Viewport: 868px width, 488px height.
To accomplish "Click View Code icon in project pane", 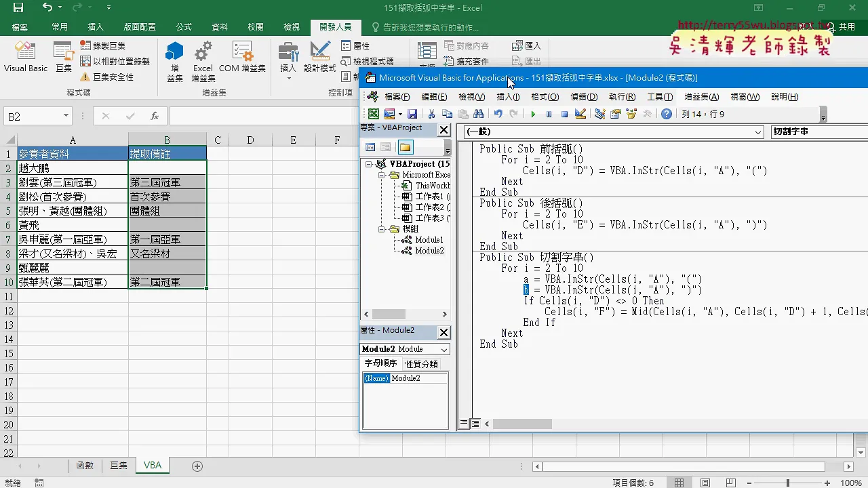I will click(x=370, y=147).
